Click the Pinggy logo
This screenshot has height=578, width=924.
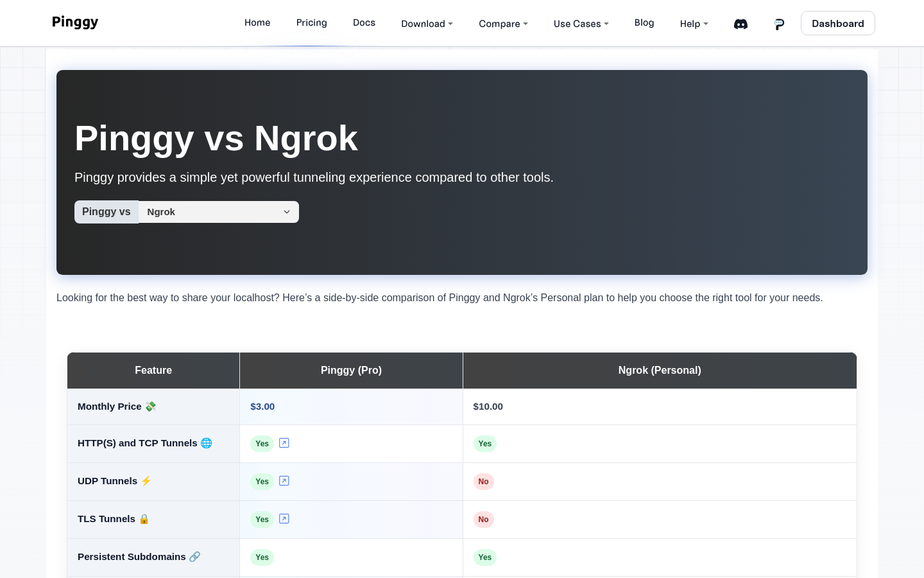point(75,22)
